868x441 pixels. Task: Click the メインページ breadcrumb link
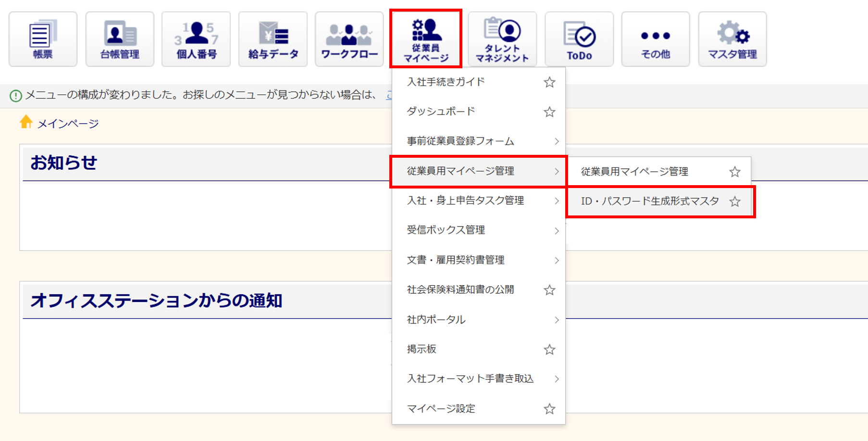(68, 124)
